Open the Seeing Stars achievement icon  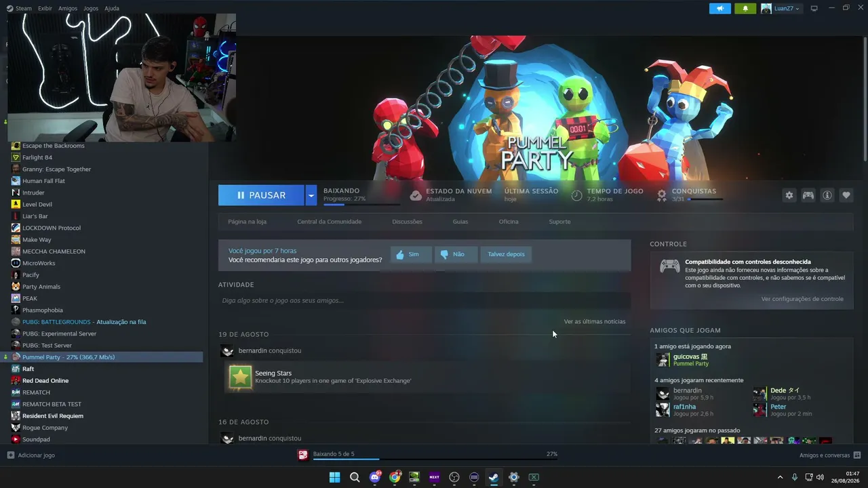[240, 377]
